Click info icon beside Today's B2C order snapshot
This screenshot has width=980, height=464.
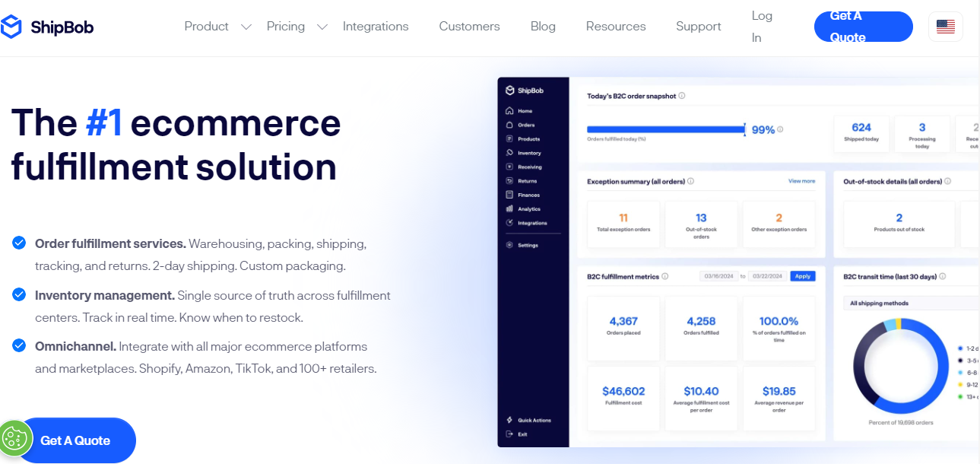pos(682,96)
